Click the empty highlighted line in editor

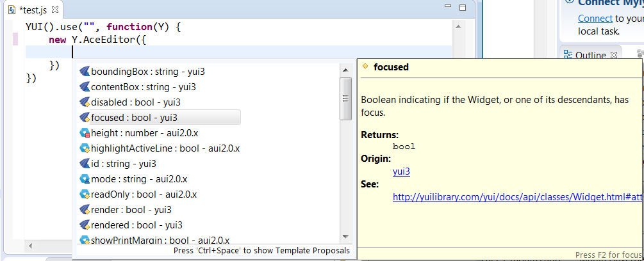click(238, 52)
